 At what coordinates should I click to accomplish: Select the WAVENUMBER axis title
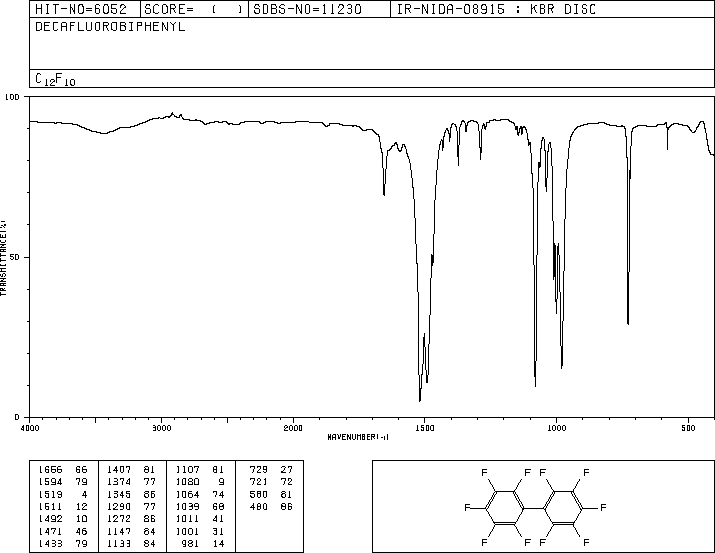[x=358, y=437]
